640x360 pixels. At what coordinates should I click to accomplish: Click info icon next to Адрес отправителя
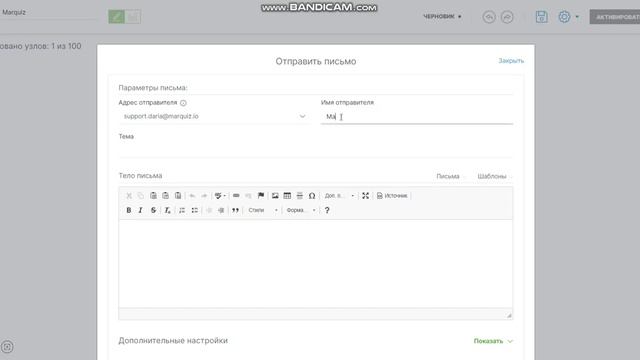(183, 103)
